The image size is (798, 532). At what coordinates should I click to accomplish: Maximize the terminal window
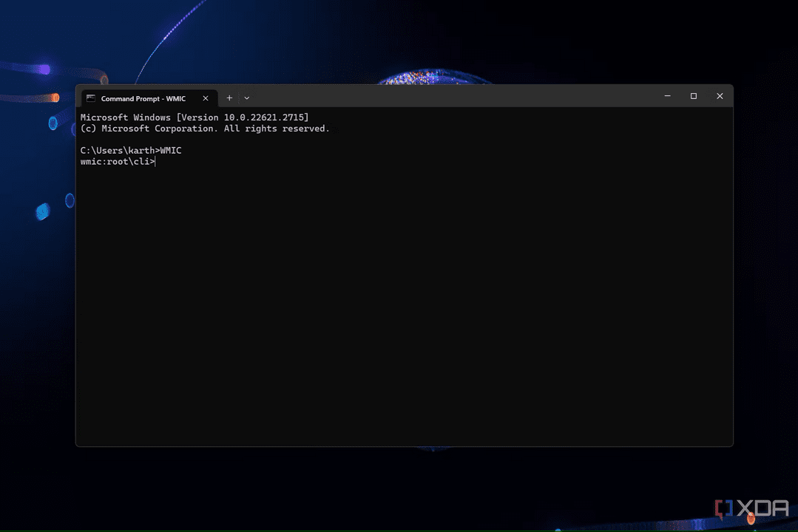click(x=694, y=96)
